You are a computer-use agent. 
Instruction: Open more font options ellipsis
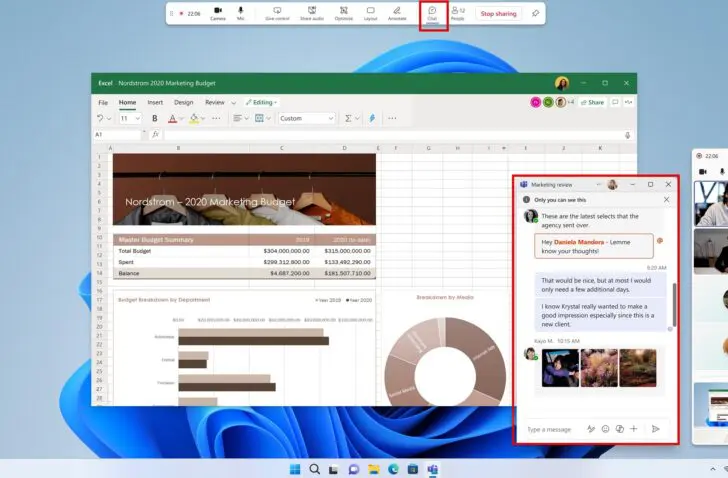[216, 118]
